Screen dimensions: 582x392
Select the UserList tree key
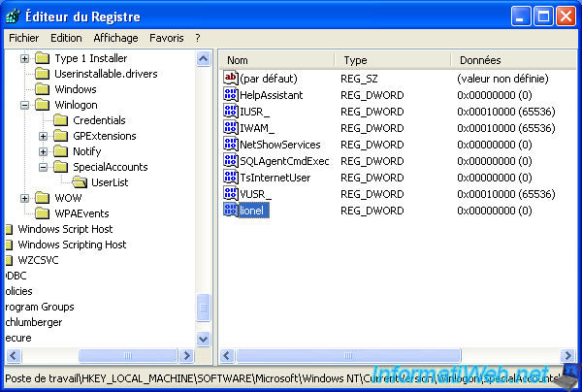tap(110, 182)
